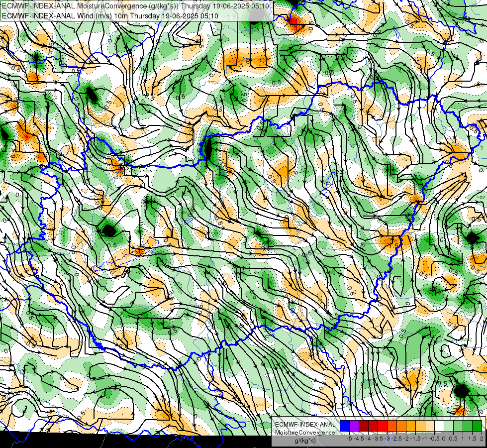Image resolution: width=487 pixels, height=448 pixels.
Task: Pick the amber swatch between -2 and -1.5
Action: pyautogui.click(x=410, y=426)
